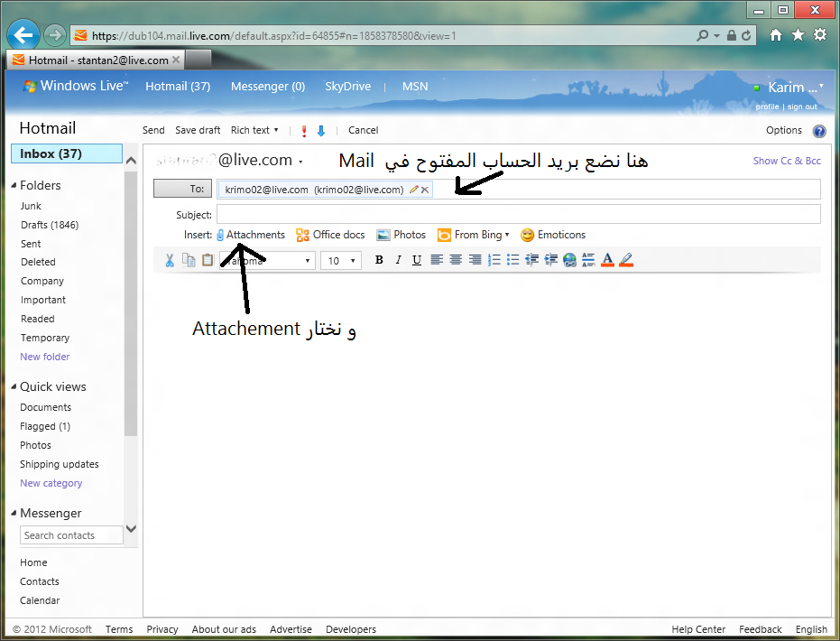Screen dimensions: 840x641
Task: Click the Subject input field
Action: point(519,214)
